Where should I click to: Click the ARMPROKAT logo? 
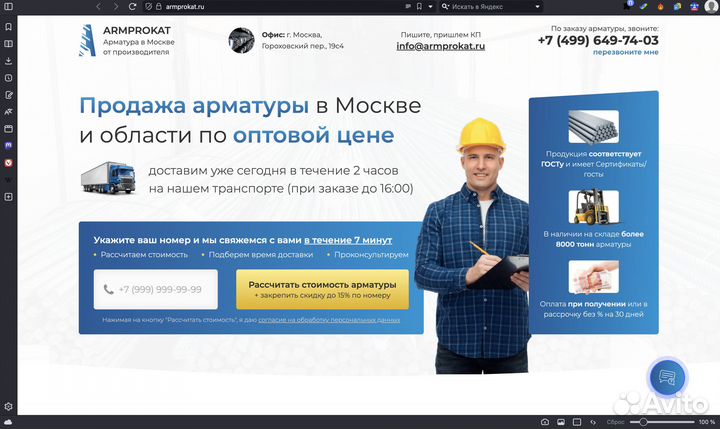pos(87,40)
